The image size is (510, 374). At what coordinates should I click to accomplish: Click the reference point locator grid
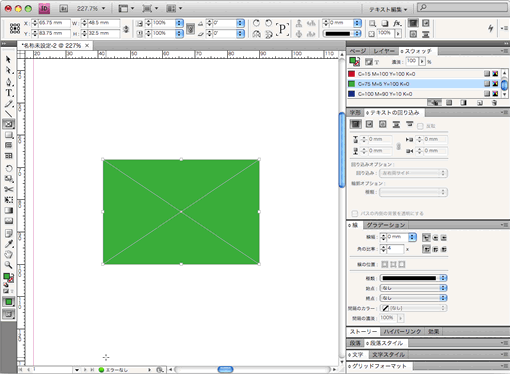pyautogui.click(x=15, y=28)
